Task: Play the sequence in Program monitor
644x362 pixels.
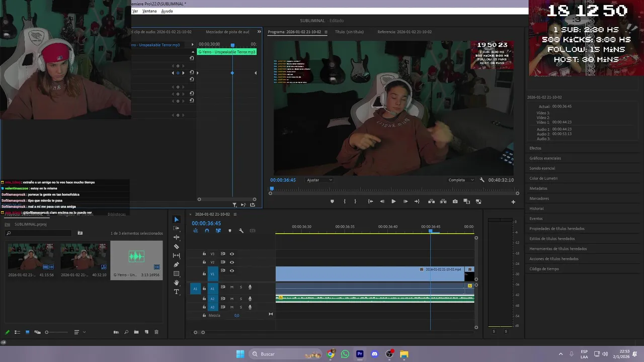Action: [393, 202]
